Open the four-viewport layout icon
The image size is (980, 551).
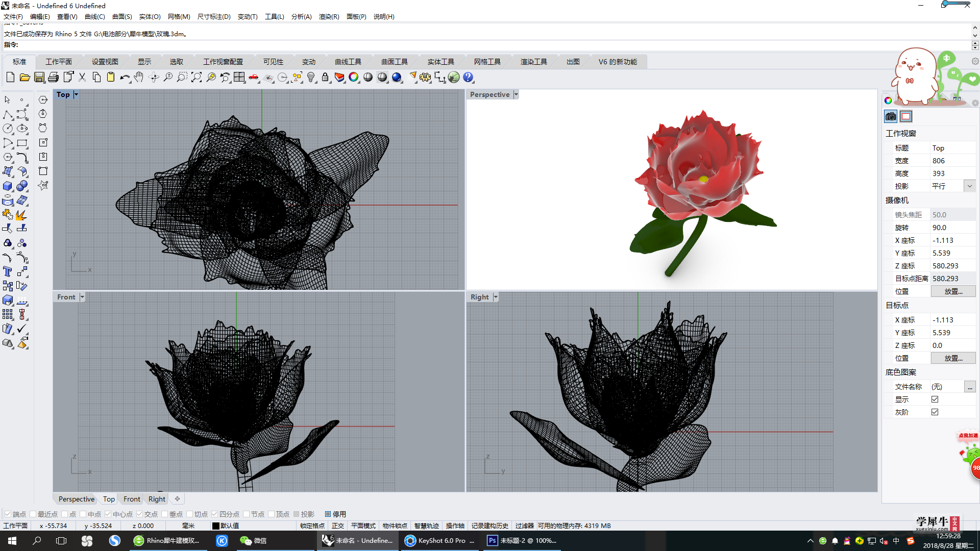(239, 77)
